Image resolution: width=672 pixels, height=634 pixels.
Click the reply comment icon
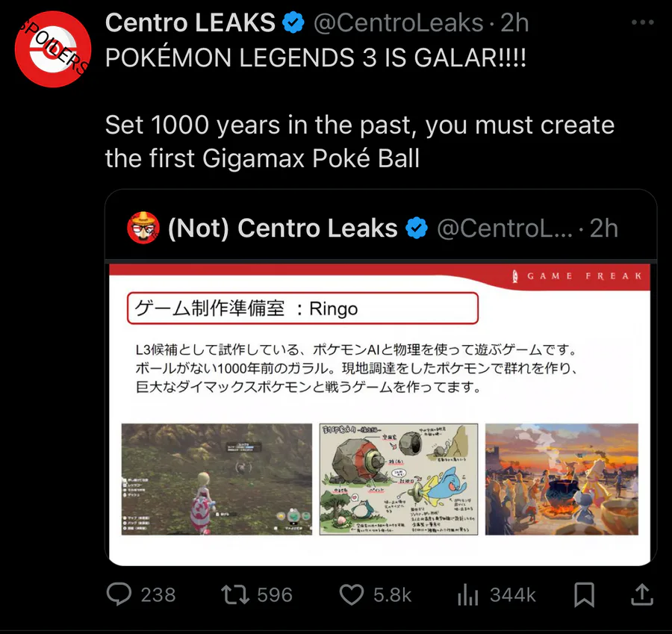119,594
